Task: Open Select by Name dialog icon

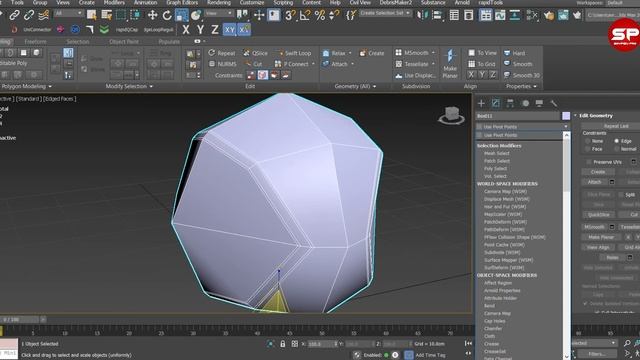Action: pyautogui.click(x=107, y=16)
